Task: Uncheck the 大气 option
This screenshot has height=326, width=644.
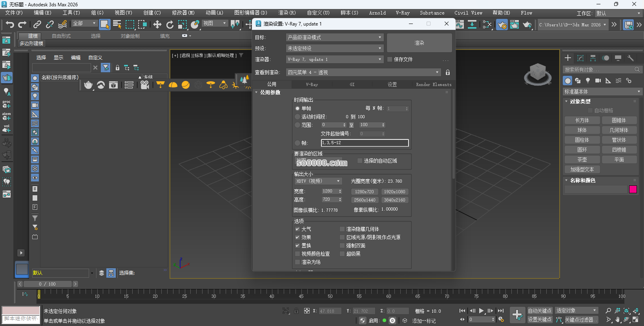Action: (297, 229)
